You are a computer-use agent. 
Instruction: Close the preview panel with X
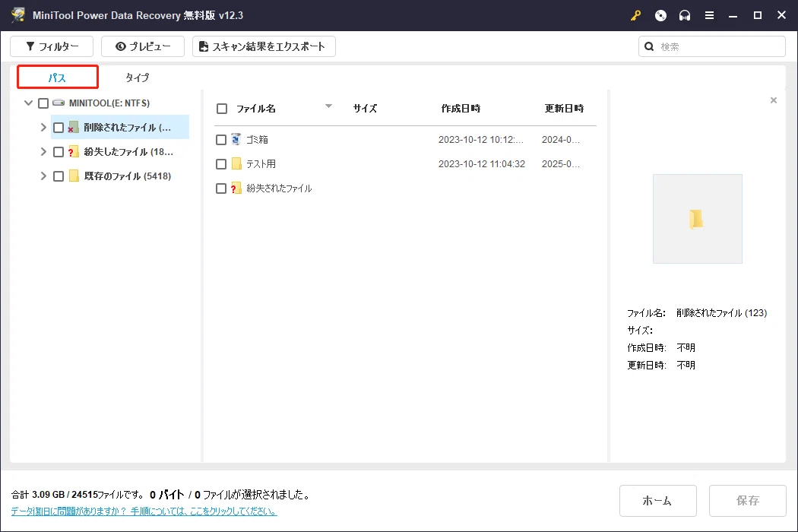click(774, 100)
